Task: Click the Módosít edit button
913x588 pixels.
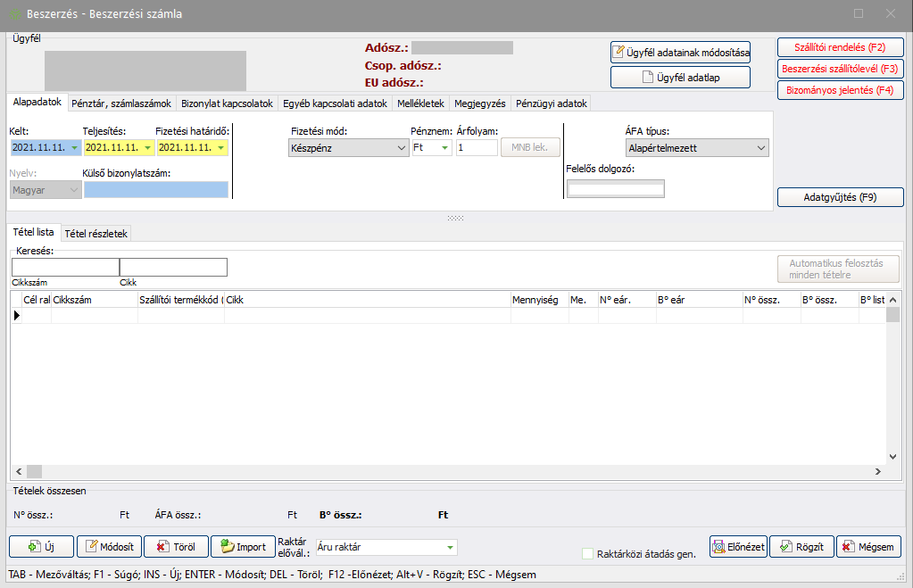Action: click(109, 546)
